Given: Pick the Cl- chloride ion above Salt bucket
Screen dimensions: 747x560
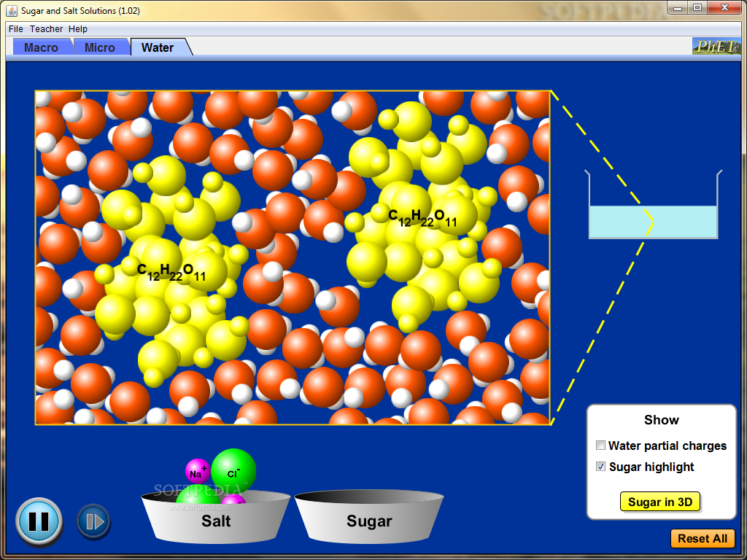Looking at the screenshot, I should coord(233,472).
